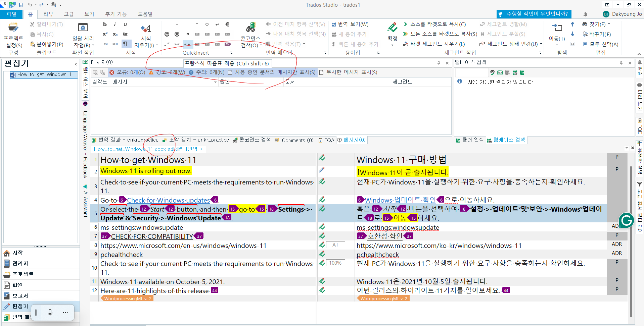The height and width of the screenshot is (326, 644).
Task: Insert copyright symbol from QuickInsert
Action: (x=167, y=34)
